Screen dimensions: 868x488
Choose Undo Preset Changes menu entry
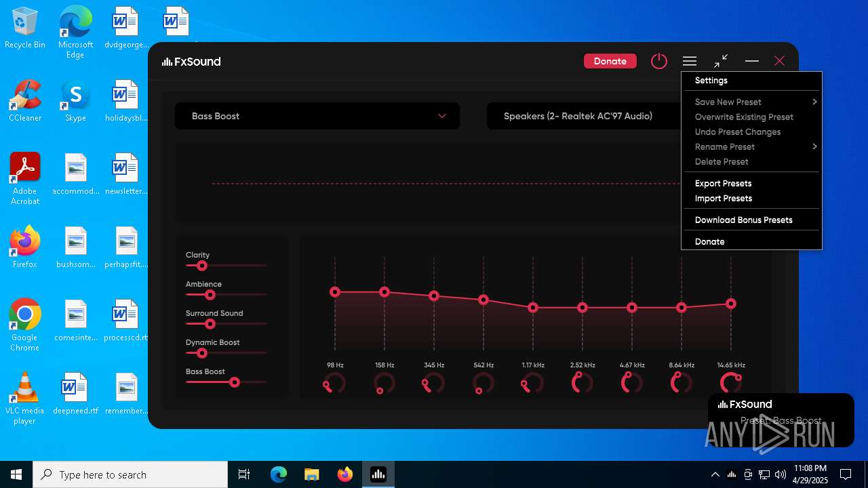click(x=751, y=132)
